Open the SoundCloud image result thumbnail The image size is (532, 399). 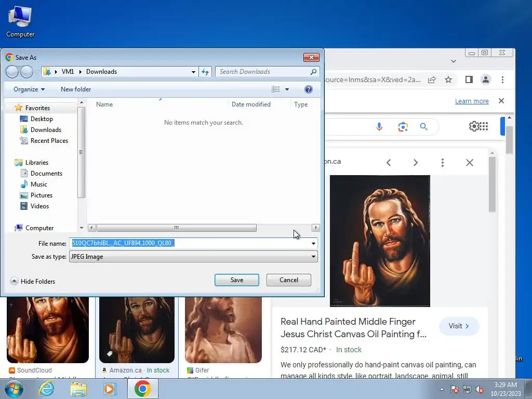47,329
